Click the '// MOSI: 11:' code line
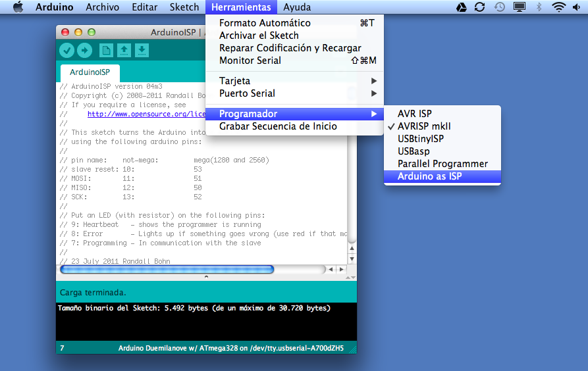Viewport: 588px width, 371px height. [x=130, y=178]
